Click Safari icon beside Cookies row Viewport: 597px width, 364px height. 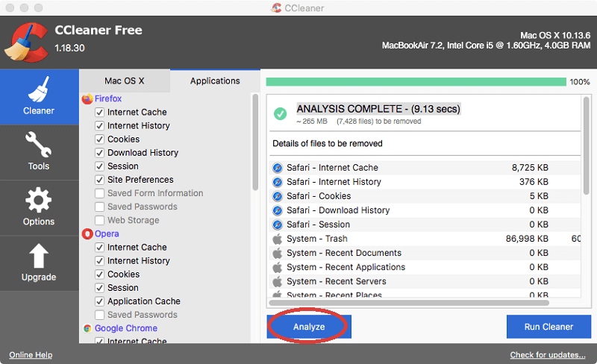278,196
